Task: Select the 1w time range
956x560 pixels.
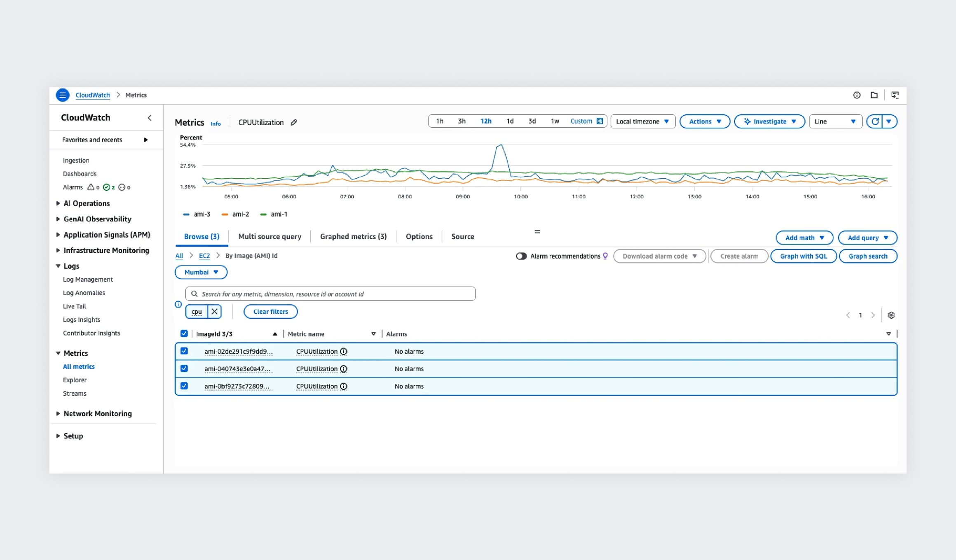Action: (555, 121)
